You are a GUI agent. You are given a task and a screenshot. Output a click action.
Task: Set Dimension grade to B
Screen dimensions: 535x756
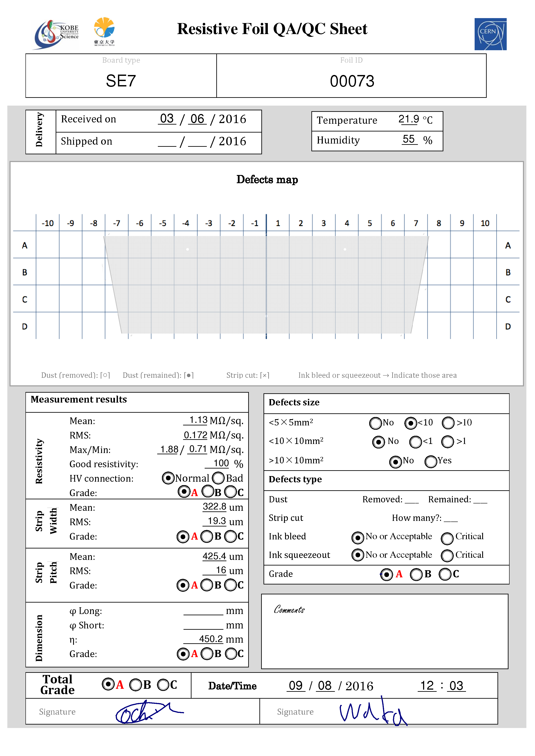pyautogui.click(x=207, y=654)
